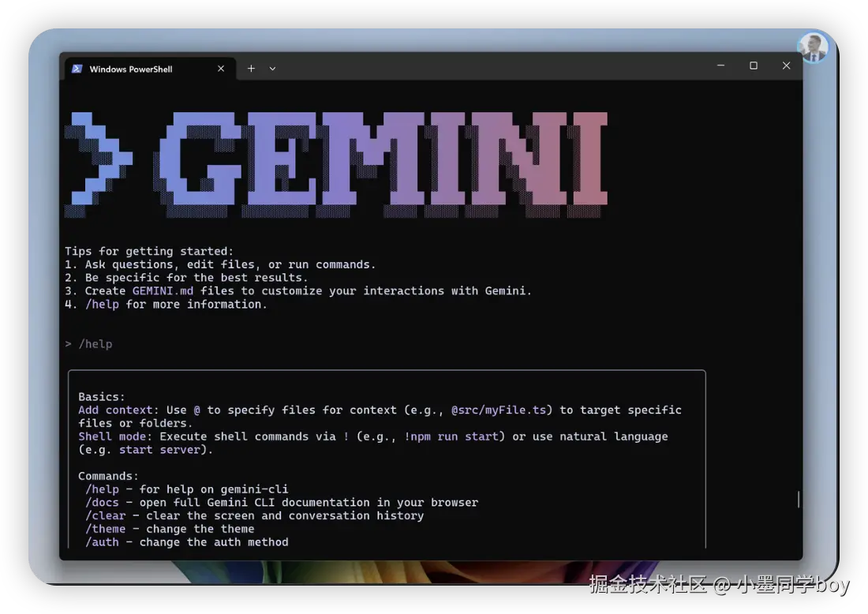Click the user avatar in the top corner

(x=813, y=47)
